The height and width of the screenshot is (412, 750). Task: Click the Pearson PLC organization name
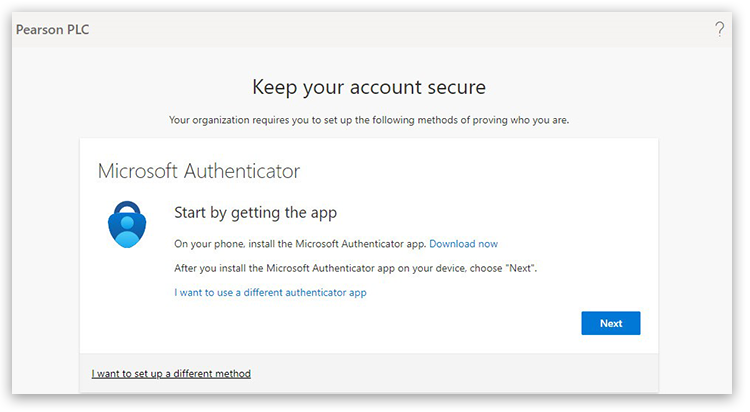tap(52, 30)
